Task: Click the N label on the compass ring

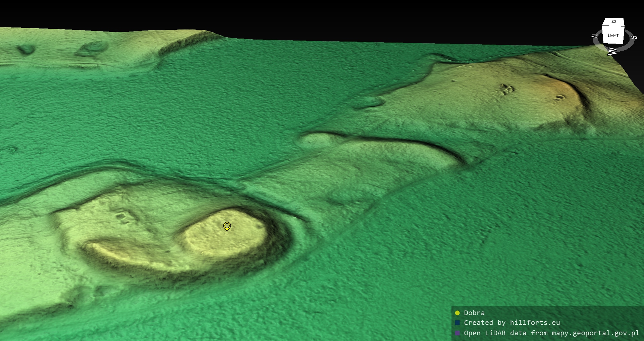Action: 595,36
